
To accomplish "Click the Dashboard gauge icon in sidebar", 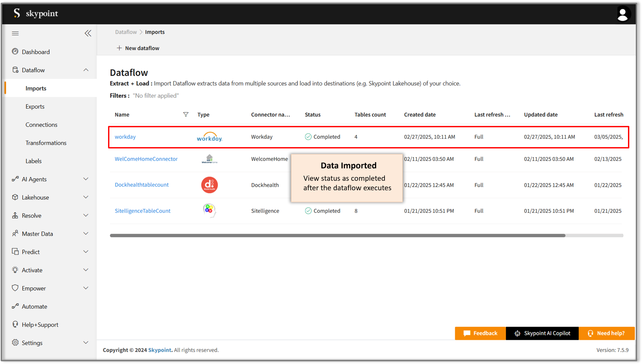I will tap(15, 51).
